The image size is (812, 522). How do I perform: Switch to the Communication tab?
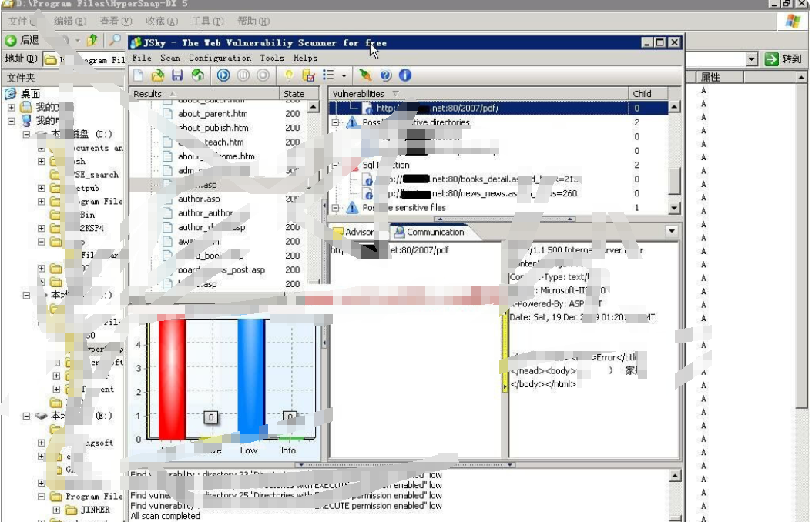(x=430, y=232)
